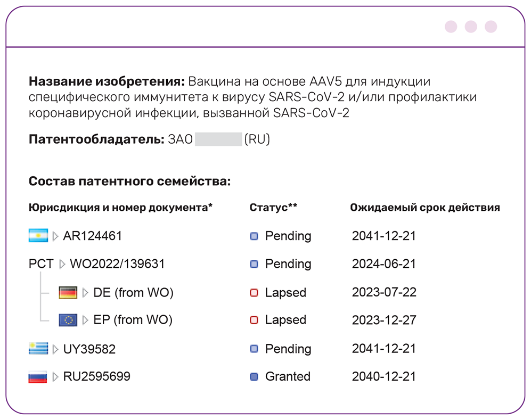Expand the AR124461 entry arrow
This screenshot has width=531, height=420.
coord(55,236)
